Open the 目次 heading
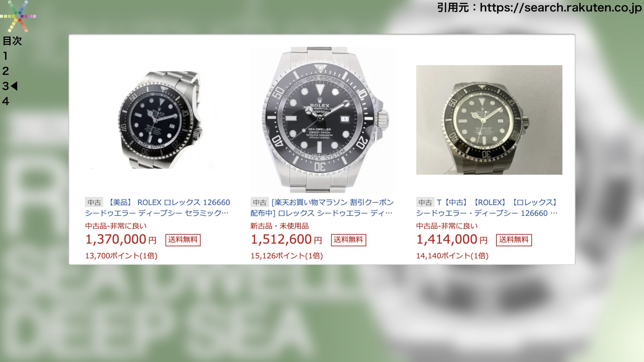Screen dimensions: 644x362 [12, 41]
